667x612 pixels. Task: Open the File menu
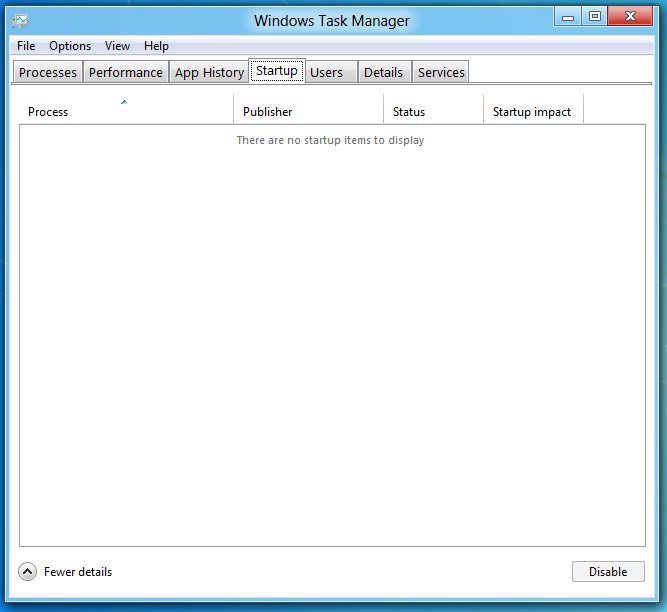[26, 46]
